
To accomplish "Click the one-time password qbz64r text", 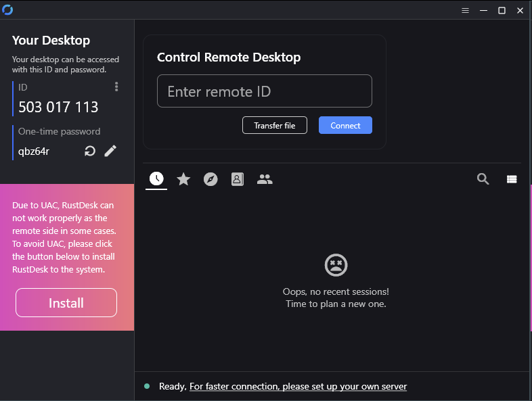I will click(x=34, y=151).
